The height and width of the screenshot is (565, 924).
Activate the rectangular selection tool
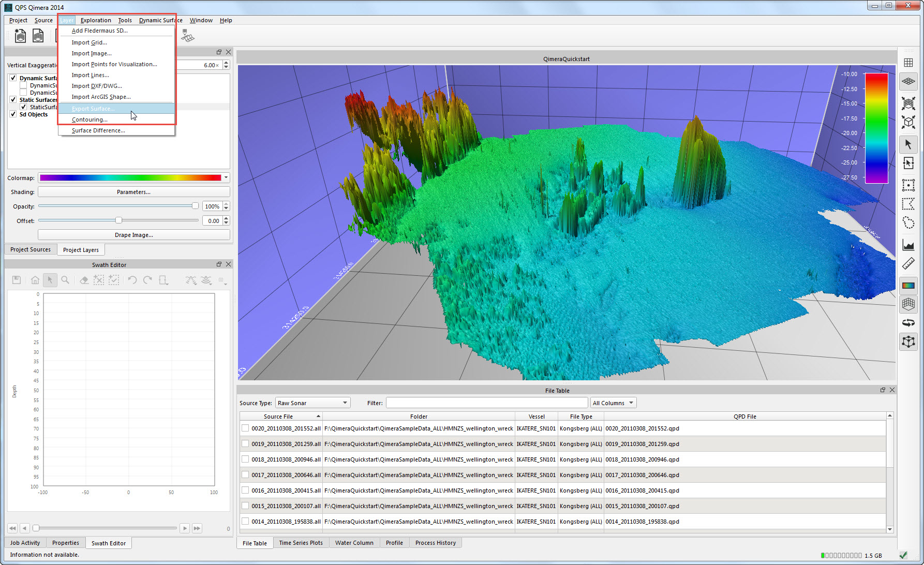908,185
